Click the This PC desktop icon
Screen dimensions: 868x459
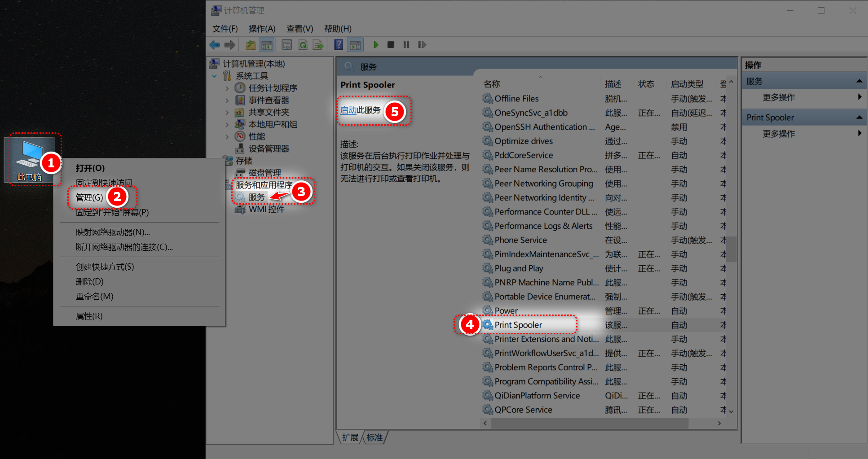(30, 160)
